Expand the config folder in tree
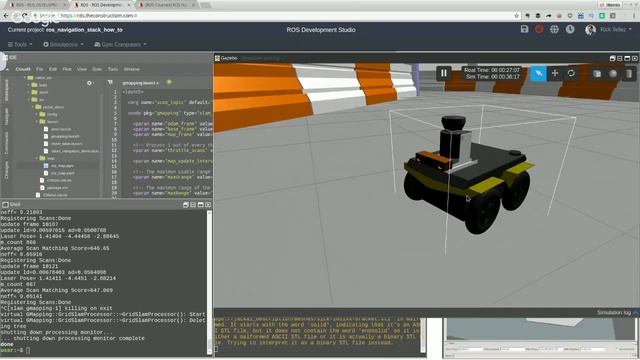 [37, 114]
